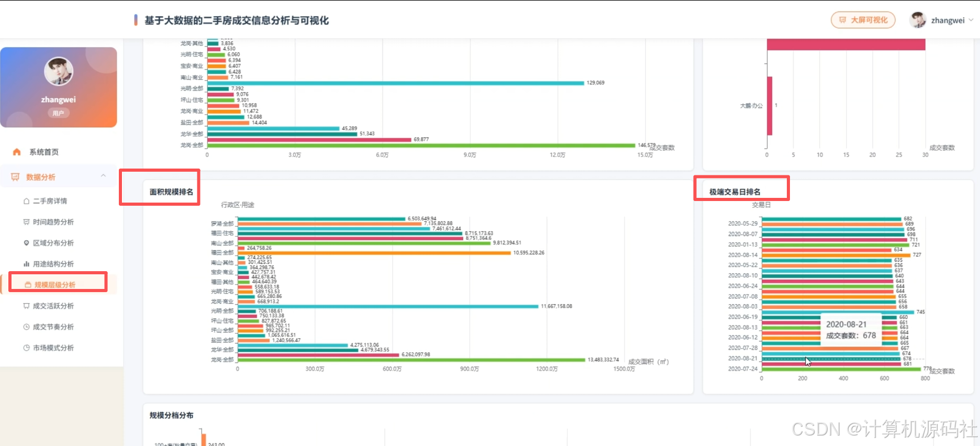
Task: Click the clock icon beside 成交节奏分析
Action: click(26, 327)
